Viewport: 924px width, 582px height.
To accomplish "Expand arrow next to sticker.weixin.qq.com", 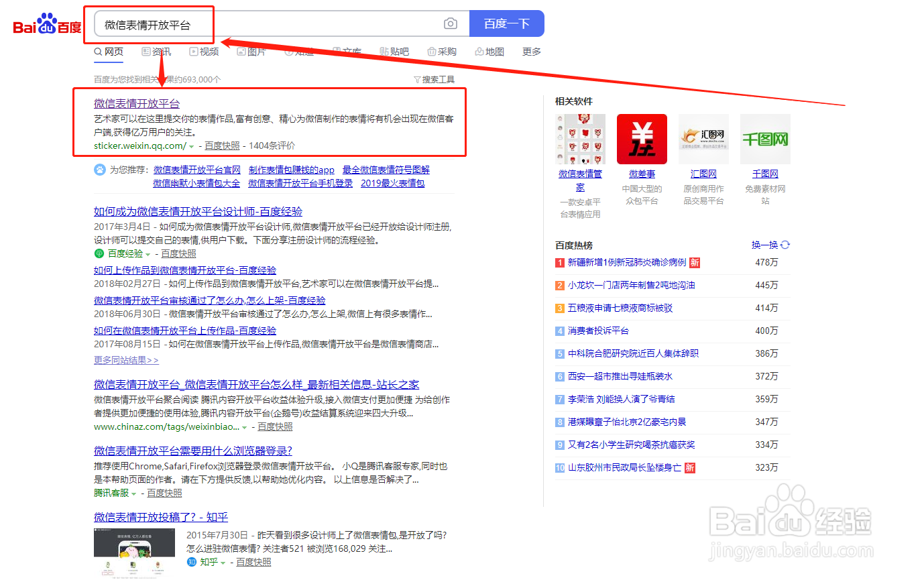I will [192, 146].
